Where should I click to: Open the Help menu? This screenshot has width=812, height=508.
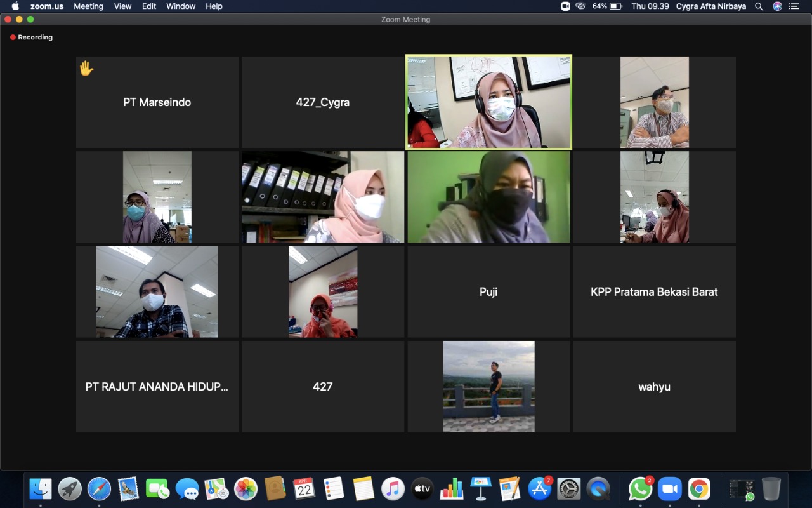coord(214,6)
